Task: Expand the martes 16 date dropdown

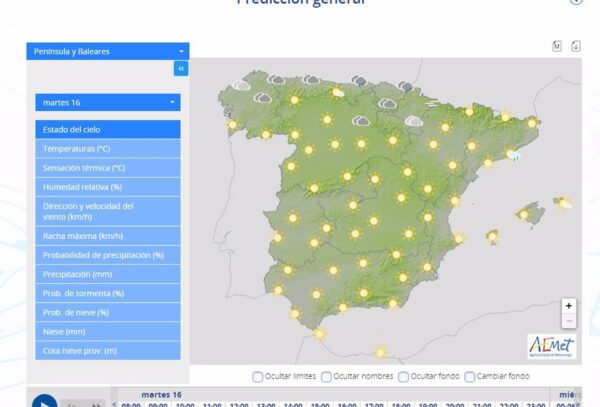Action: click(107, 102)
